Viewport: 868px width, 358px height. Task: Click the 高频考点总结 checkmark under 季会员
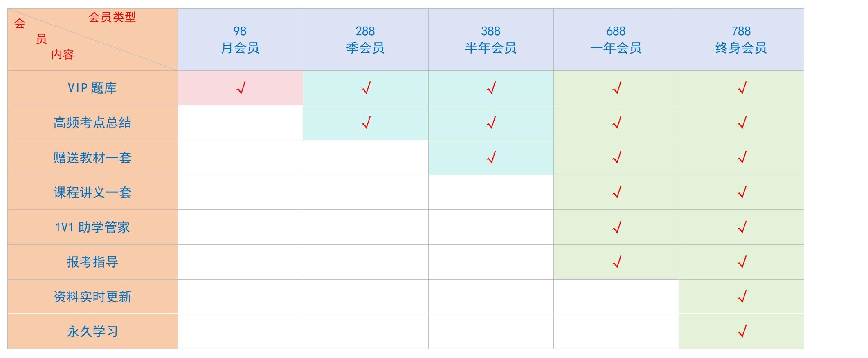pos(366,122)
